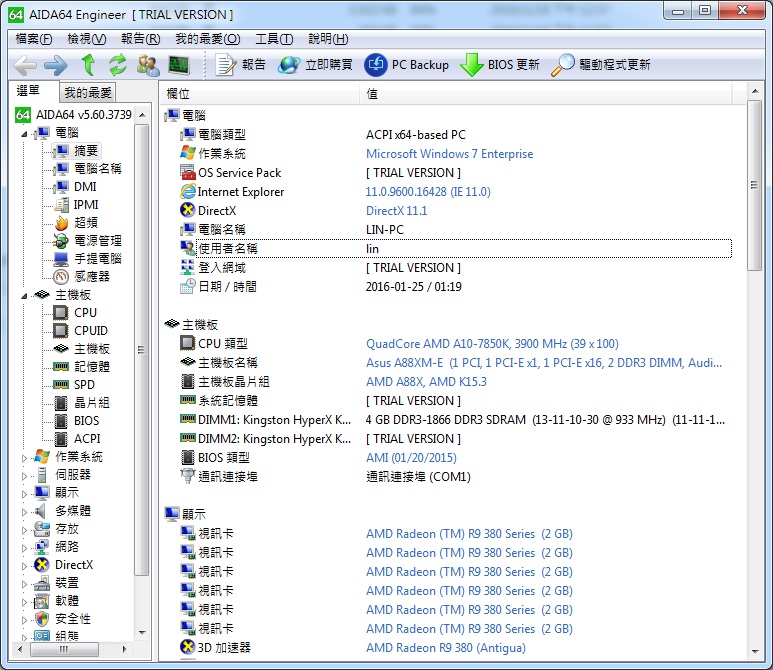Open the DirectX 11.1 link
Screen dimensions: 773x670
(x=396, y=211)
